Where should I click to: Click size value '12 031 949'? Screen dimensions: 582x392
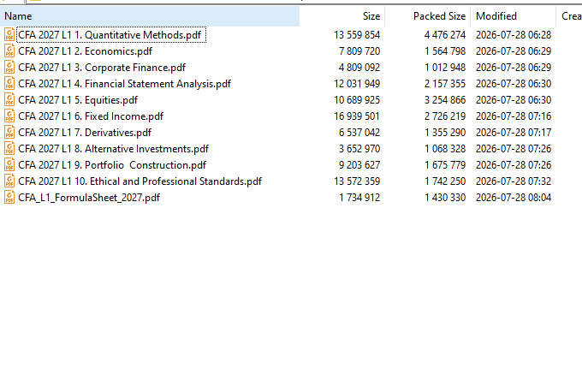click(x=357, y=84)
